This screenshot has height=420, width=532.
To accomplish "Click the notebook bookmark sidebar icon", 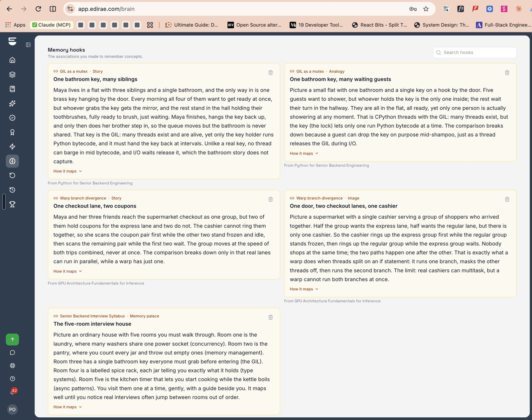I will click(x=12, y=89).
